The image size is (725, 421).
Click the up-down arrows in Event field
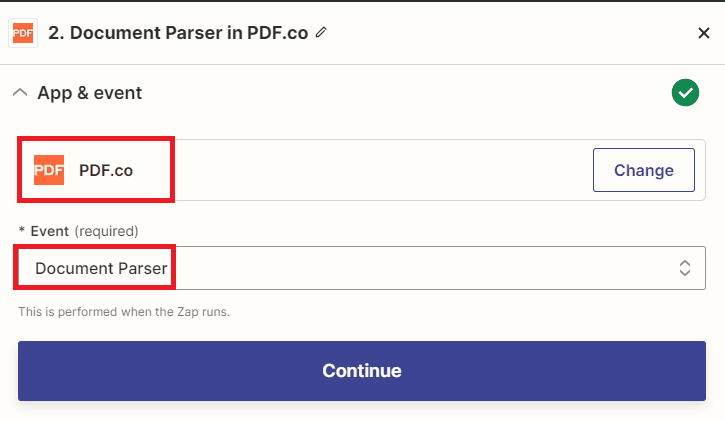[x=685, y=268]
